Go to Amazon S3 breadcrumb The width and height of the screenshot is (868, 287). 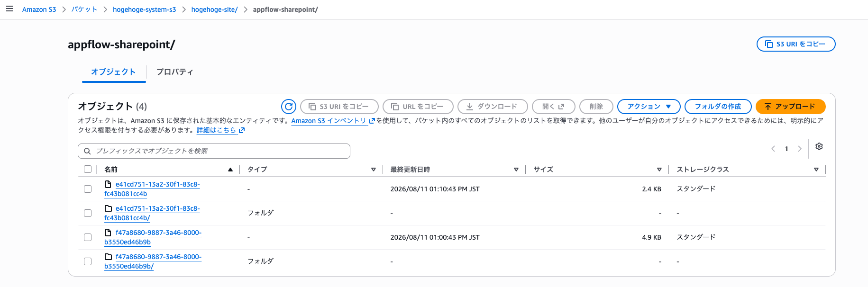tap(39, 9)
